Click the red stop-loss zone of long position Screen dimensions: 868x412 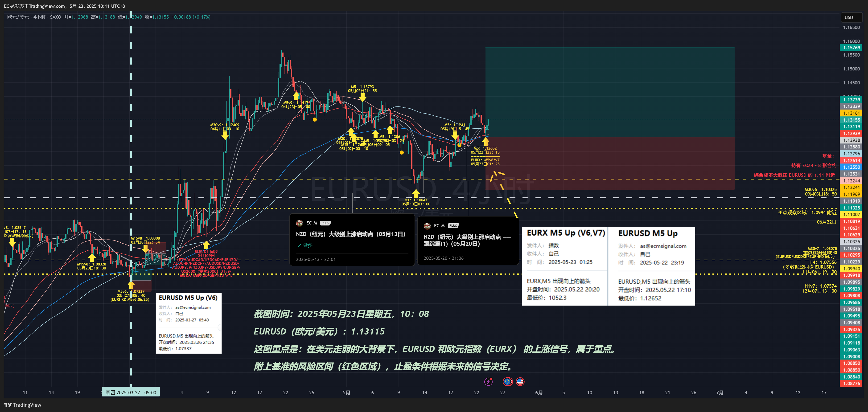click(x=609, y=163)
